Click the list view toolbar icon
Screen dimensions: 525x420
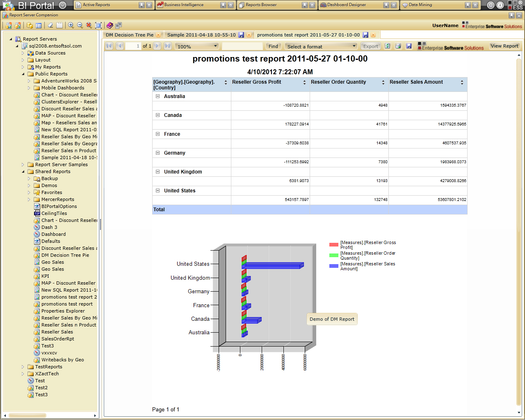pos(39,25)
